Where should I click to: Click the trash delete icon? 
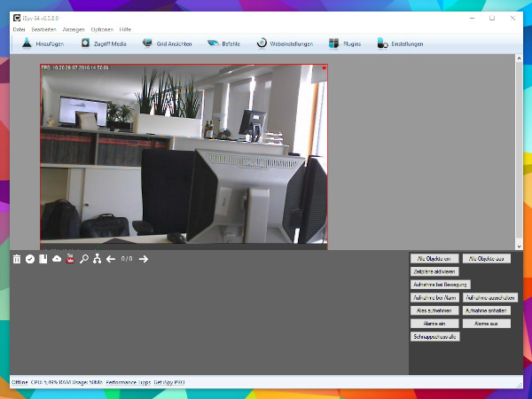[16, 259]
